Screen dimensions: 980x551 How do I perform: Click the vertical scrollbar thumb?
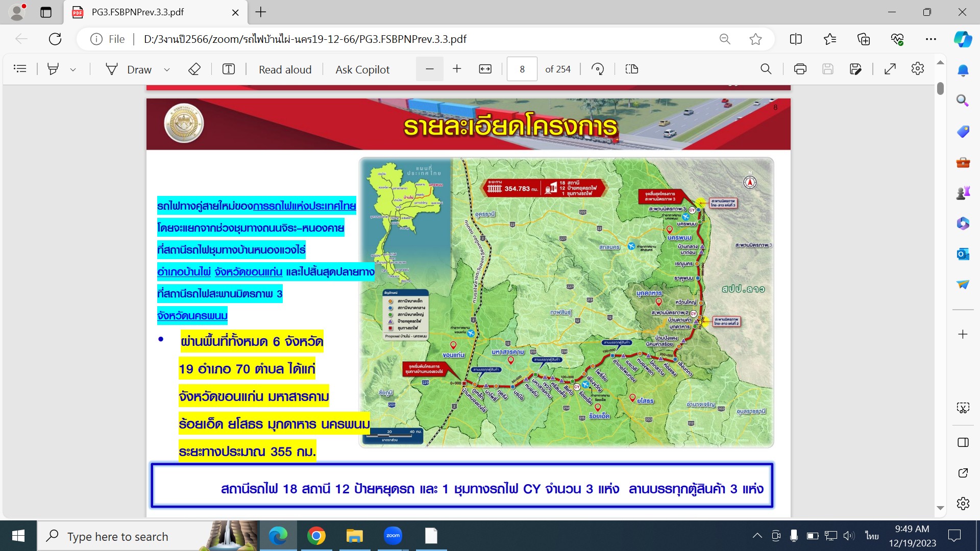(940, 89)
